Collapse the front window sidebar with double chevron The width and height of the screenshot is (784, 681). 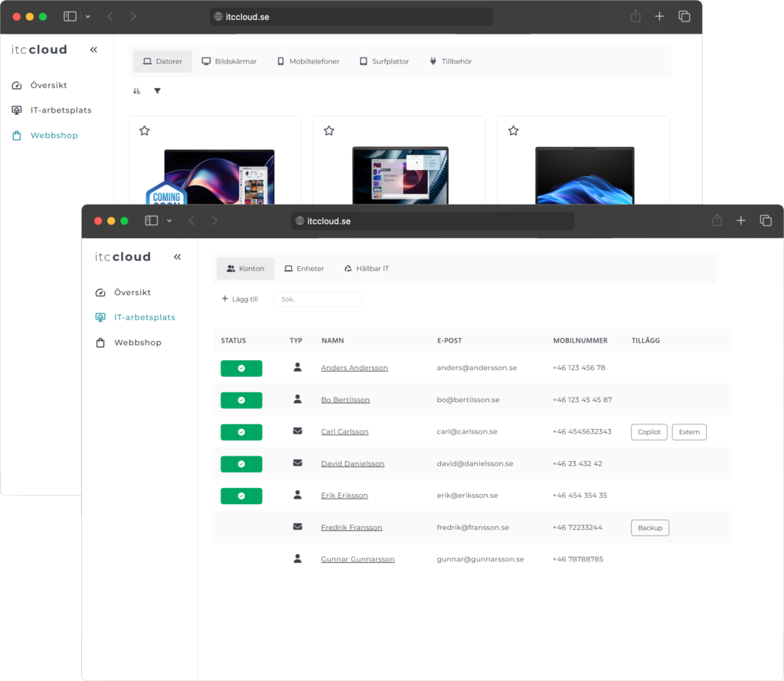click(177, 257)
